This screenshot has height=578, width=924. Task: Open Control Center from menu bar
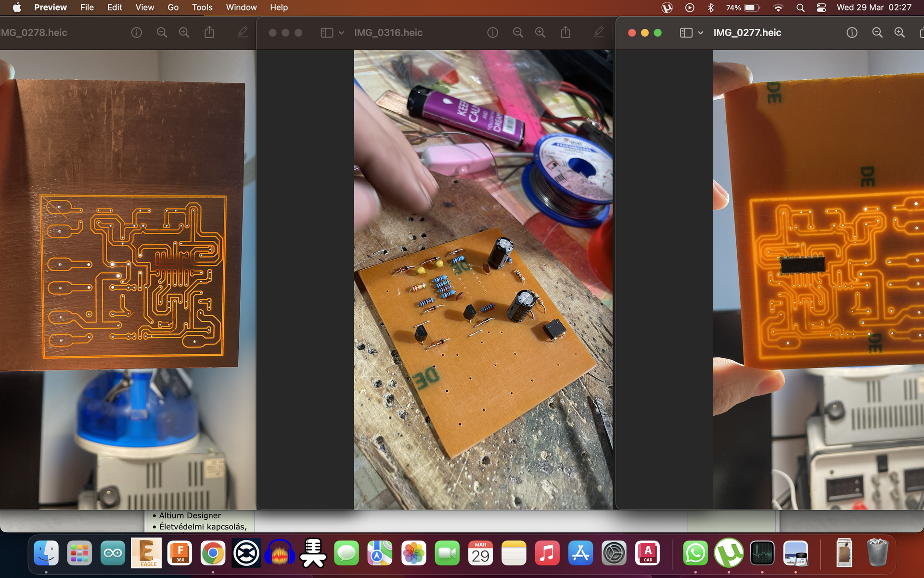pyautogui.click(x=821, y=8)
